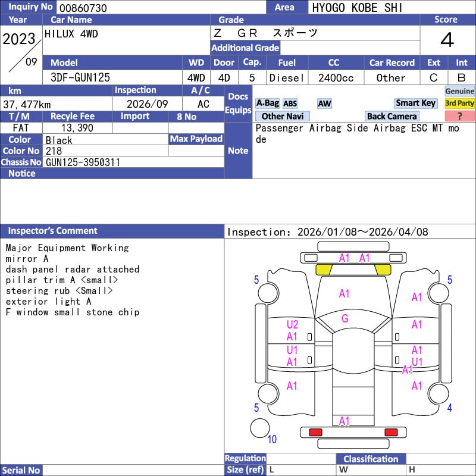Screen dimensions: 476x476
Task: Click the Back Camera badge
Action: pyautogui.click(x=392, y=117)
